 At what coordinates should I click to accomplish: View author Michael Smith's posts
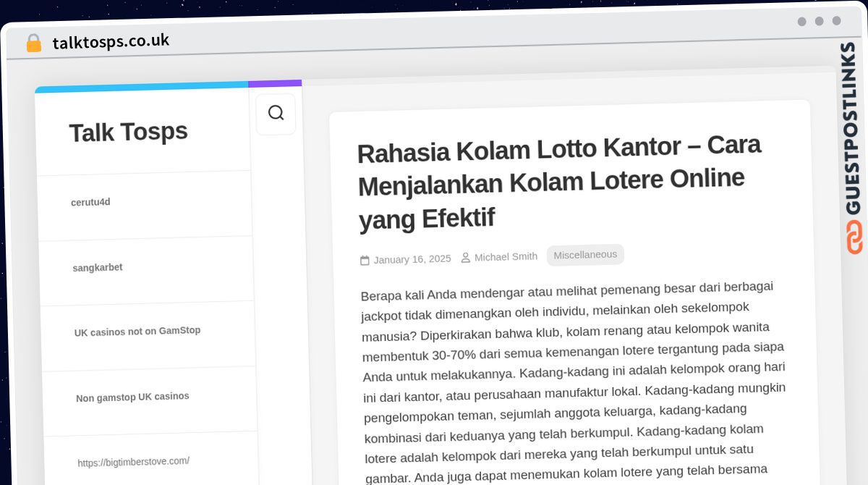pos(506,256)
